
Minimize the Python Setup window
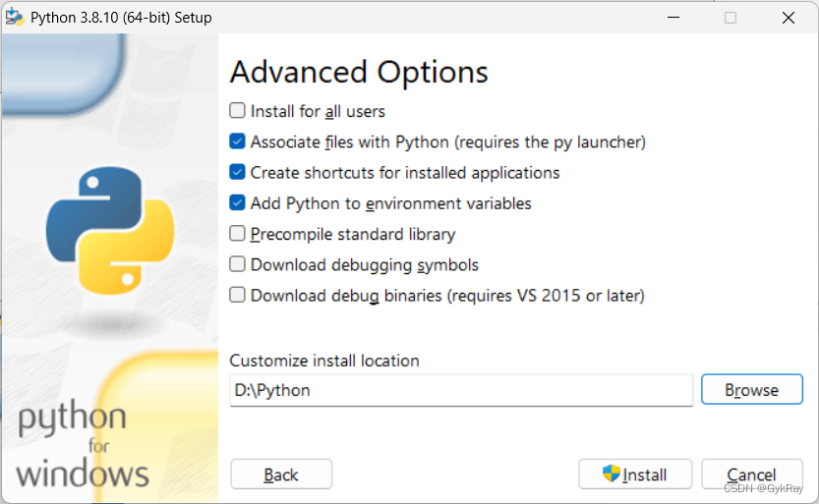click(673, 18)
